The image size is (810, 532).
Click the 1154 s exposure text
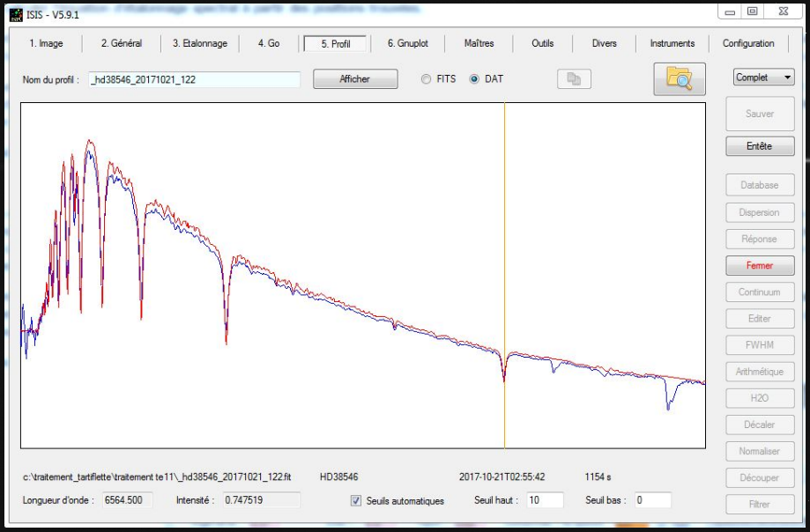[598, 477]
